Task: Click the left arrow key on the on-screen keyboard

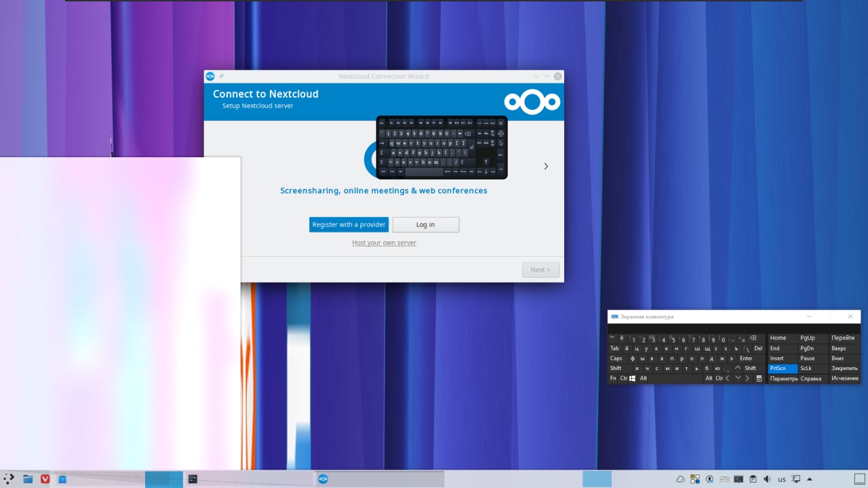Action: pos(728,378)
